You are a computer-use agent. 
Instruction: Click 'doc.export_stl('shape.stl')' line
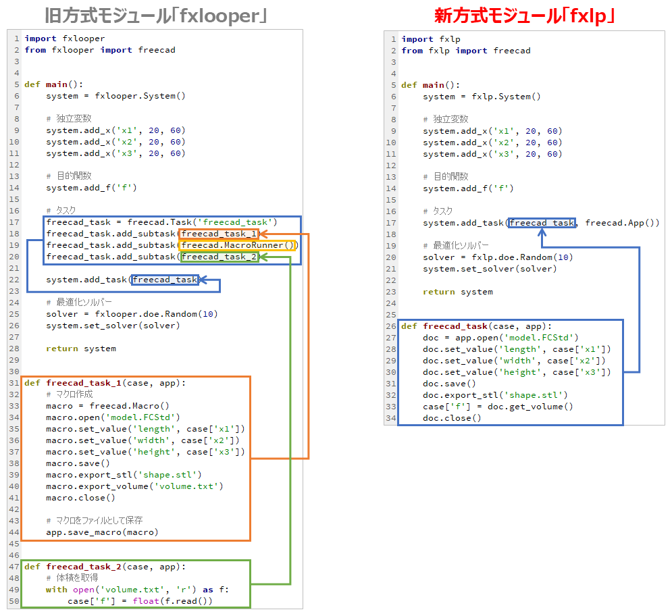pyautogui.click(x=495, y=394)
